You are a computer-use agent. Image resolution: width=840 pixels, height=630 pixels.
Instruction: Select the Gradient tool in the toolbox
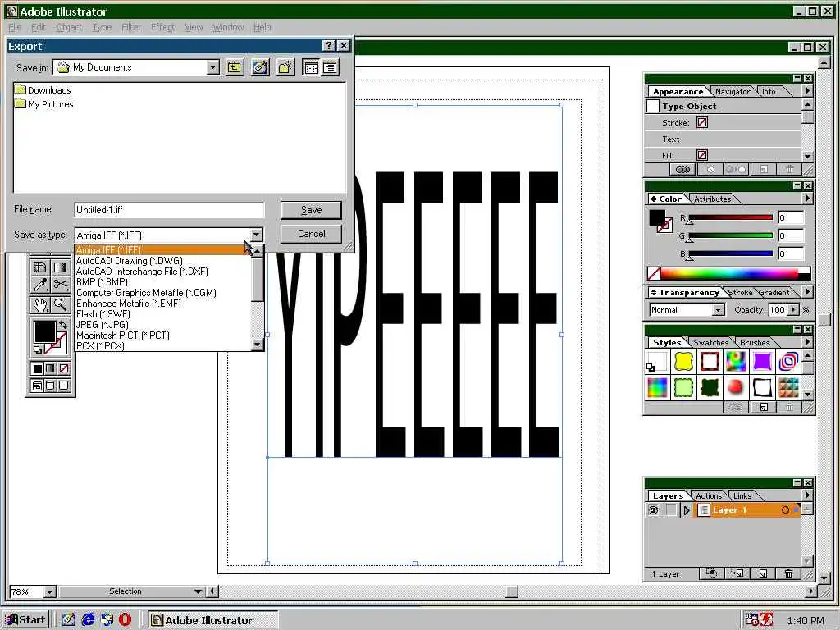(60, 267)
